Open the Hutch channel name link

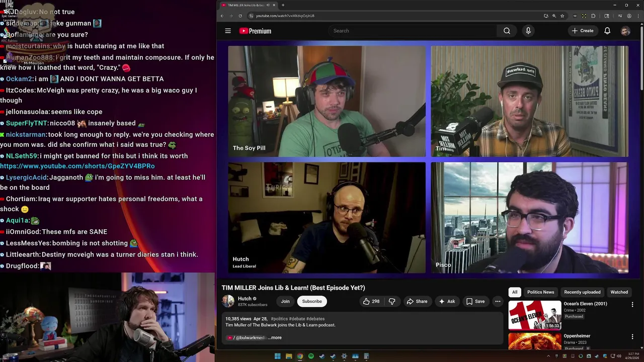click(x=245, y=299)
